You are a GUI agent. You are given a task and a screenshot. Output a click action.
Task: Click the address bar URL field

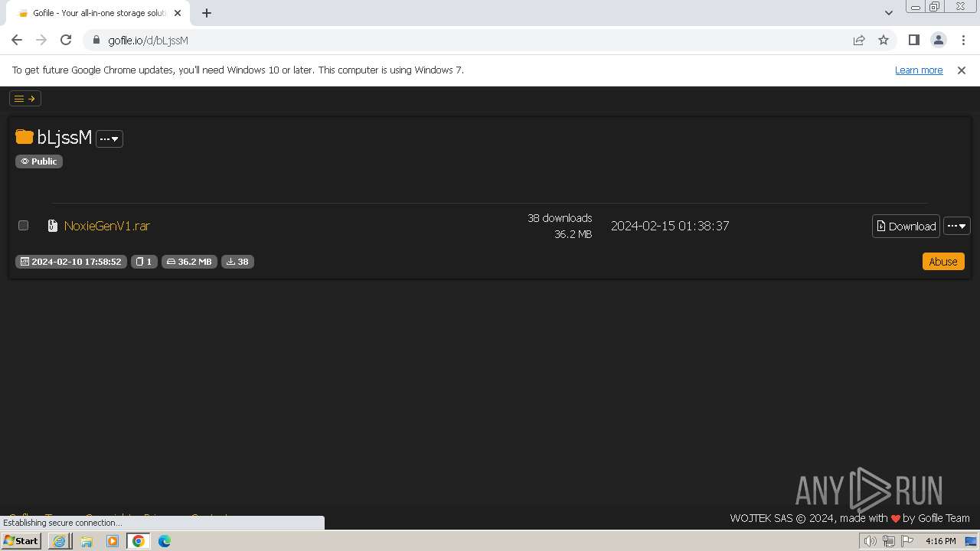point(467,40)
